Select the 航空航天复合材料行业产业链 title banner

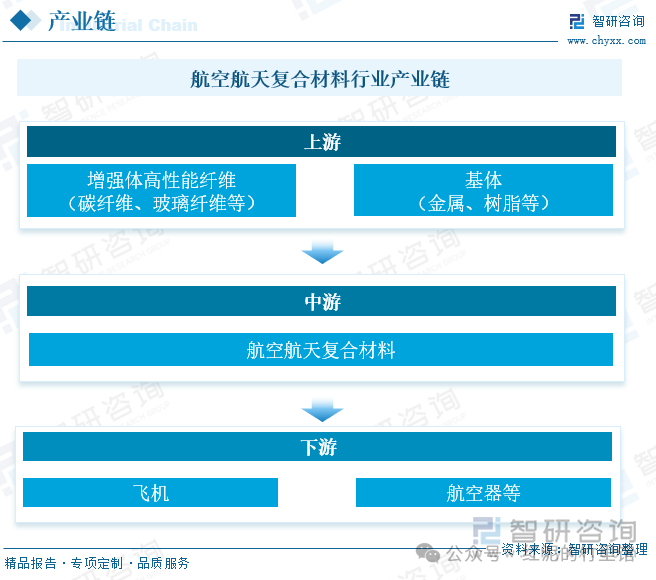pos(319,77)
